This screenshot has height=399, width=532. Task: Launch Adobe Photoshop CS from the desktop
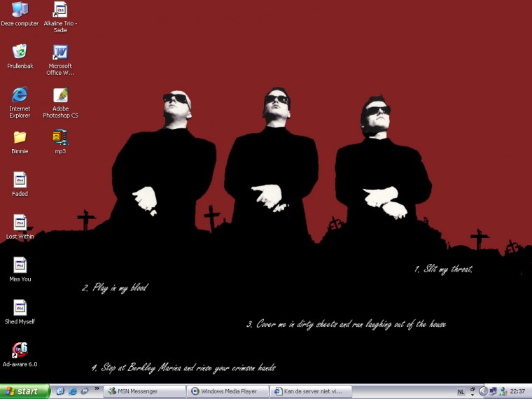60,103
